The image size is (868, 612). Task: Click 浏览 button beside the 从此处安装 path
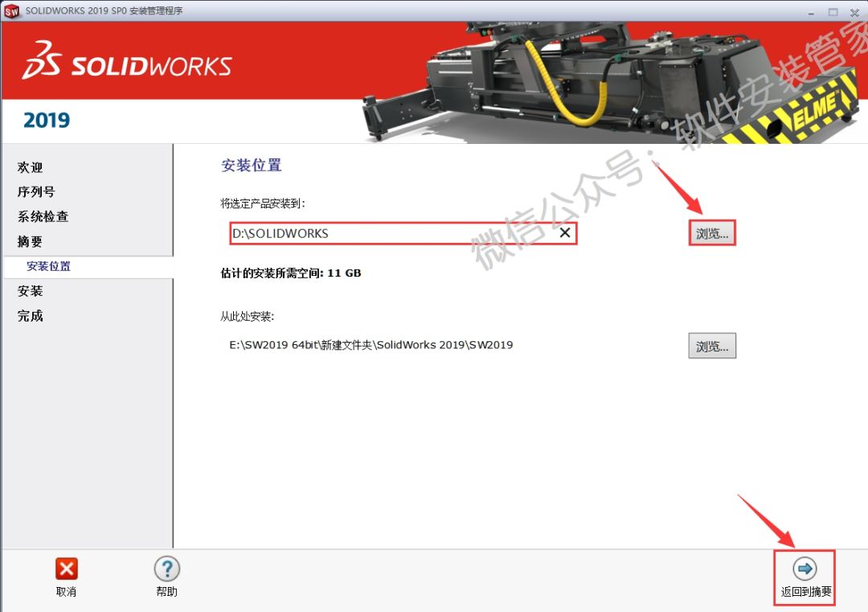point(712,347)
